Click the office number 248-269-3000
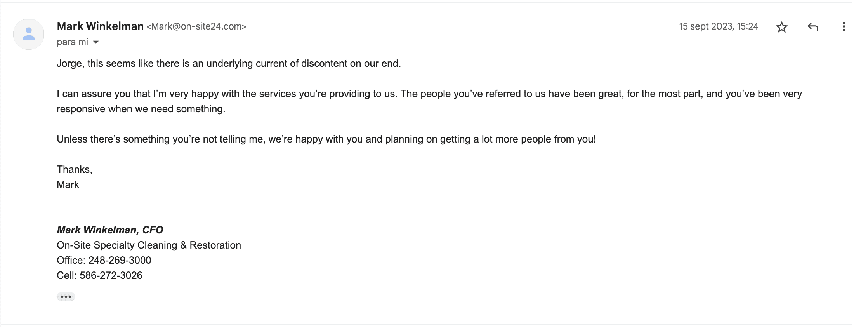868x327 pixels. pyautogui.click(x=120, y=260)
